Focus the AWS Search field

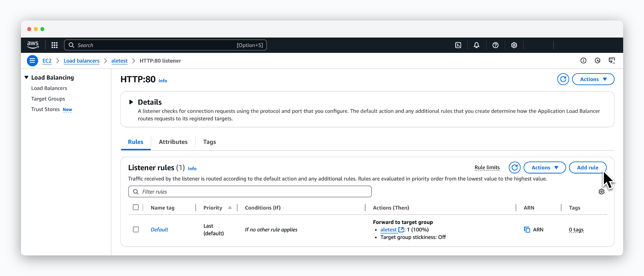(x=165, y=45)
